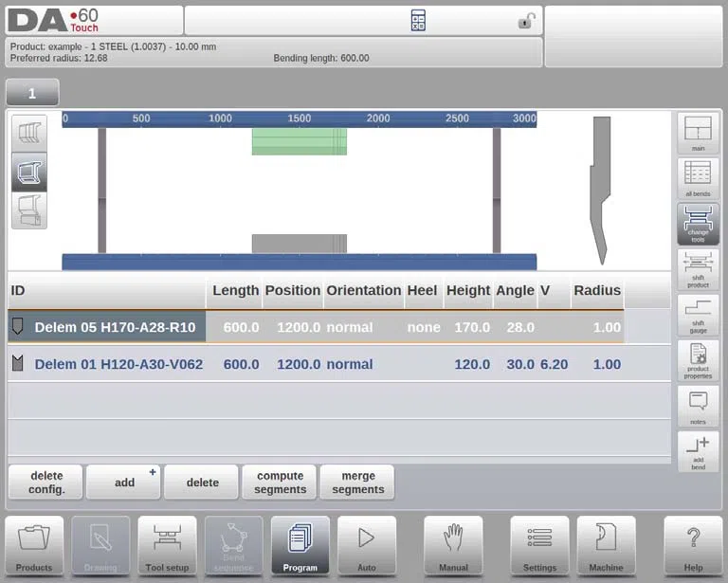Click the delete config. button
Viewport: 728px width, 583px height.
coord(45,483)
